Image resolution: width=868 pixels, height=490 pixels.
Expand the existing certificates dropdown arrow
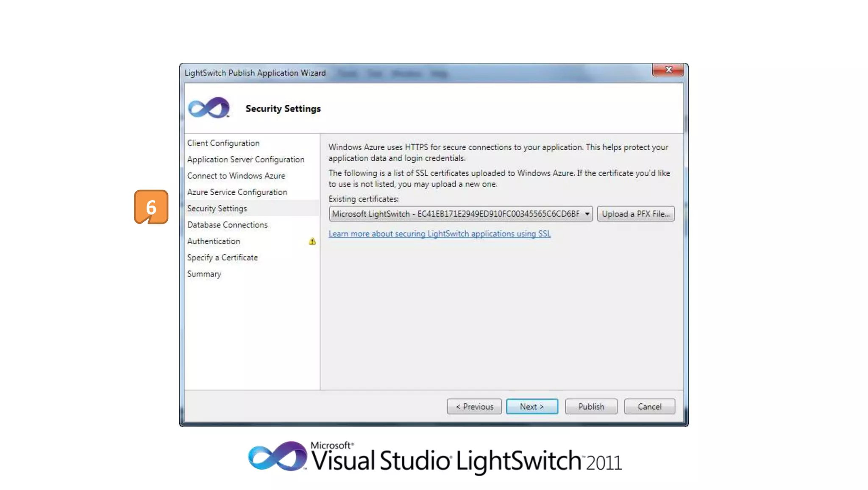click(587, 214)
